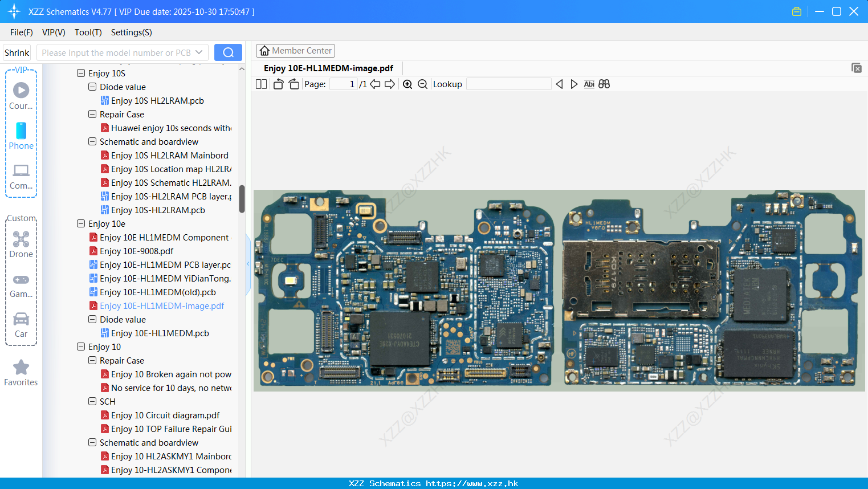Collapse Schematic and boardview under Enjoy 10S
The image size is (868, 489).
pos(92,141)
